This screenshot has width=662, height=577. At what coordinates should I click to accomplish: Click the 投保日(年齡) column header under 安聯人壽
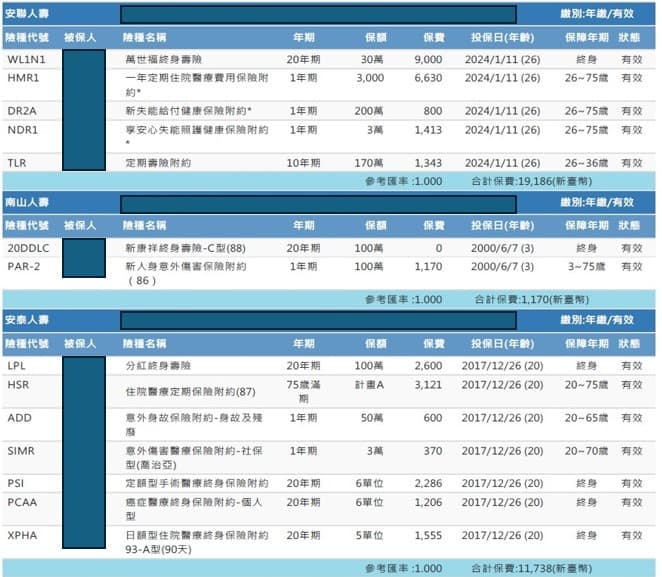[x=502, y=38]
